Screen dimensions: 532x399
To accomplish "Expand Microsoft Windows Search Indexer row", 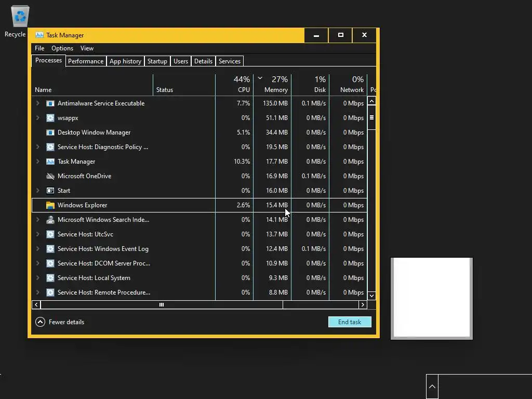I will pyautogui.click(x=37, y=220).
